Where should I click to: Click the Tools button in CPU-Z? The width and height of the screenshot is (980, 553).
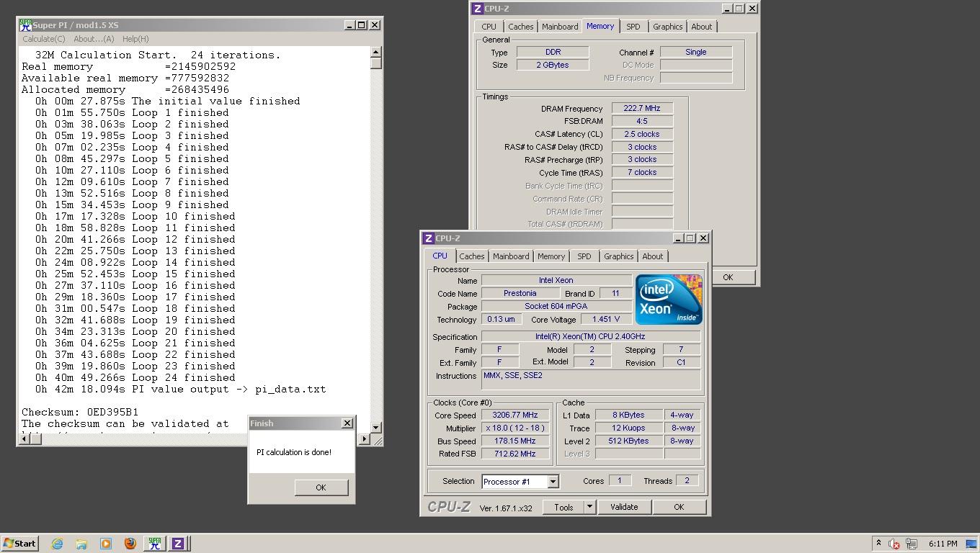click(563, 507)
